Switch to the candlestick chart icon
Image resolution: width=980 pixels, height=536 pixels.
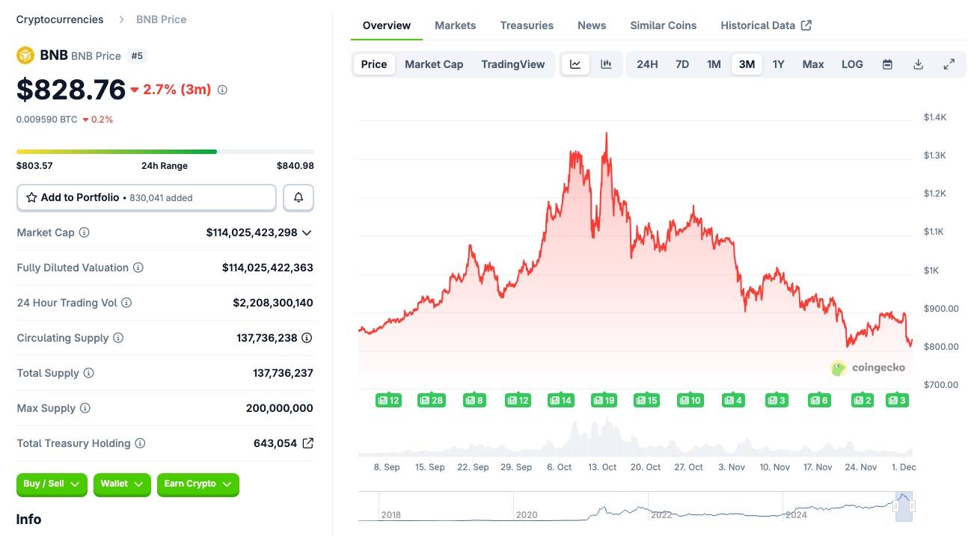point(606,64)
